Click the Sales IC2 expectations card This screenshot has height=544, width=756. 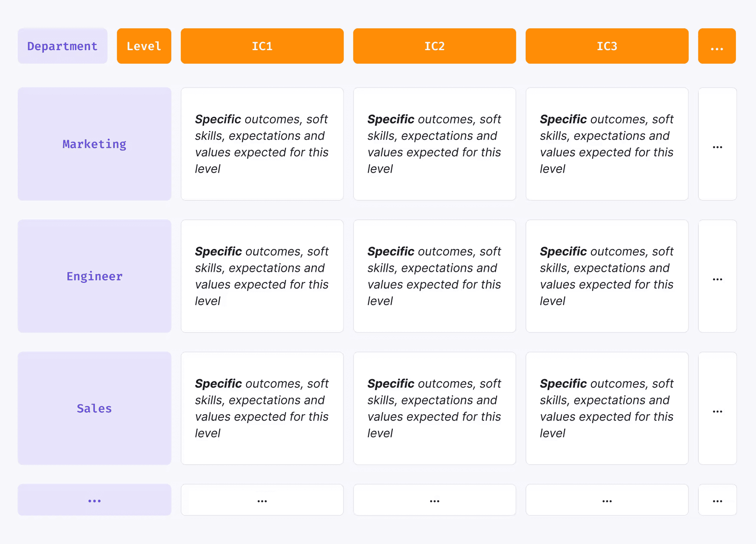[x=434, y=408]
